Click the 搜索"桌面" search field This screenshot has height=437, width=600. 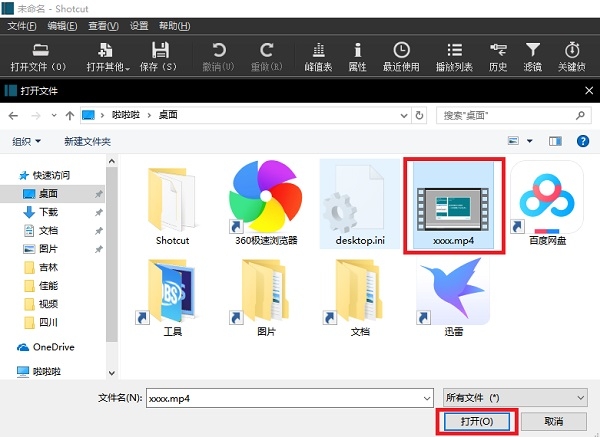pyautogui.click(x=510, y=115)
